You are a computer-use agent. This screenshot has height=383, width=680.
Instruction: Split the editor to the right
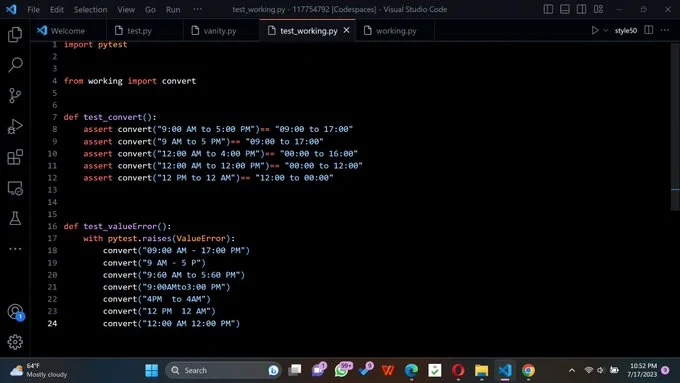648,30
